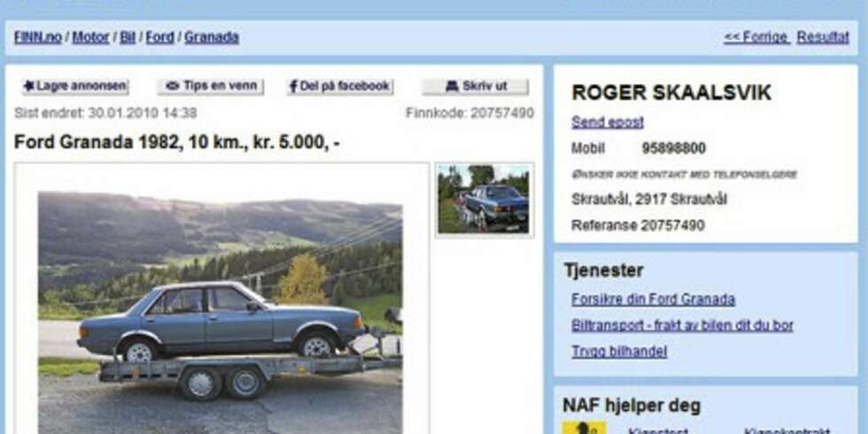Open the Biltransport frakt av bilen link
868x434 pixels.
pyautogui.click(x=682, y=326)
